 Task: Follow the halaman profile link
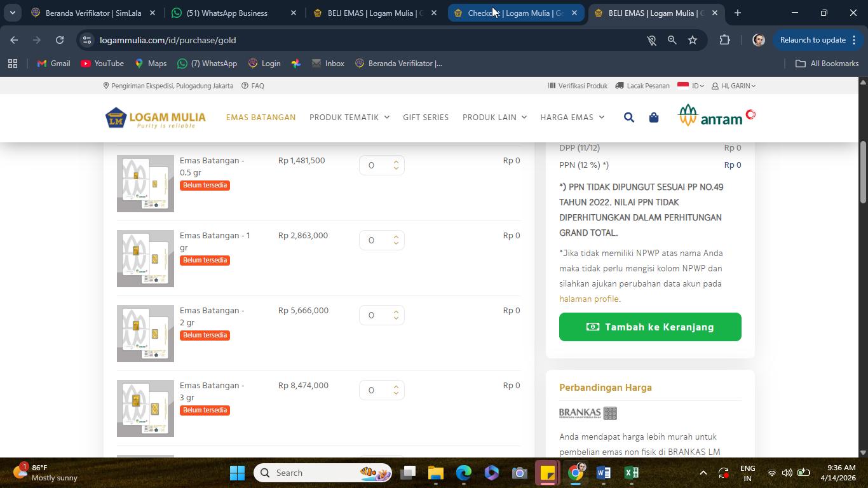point(589,299)
